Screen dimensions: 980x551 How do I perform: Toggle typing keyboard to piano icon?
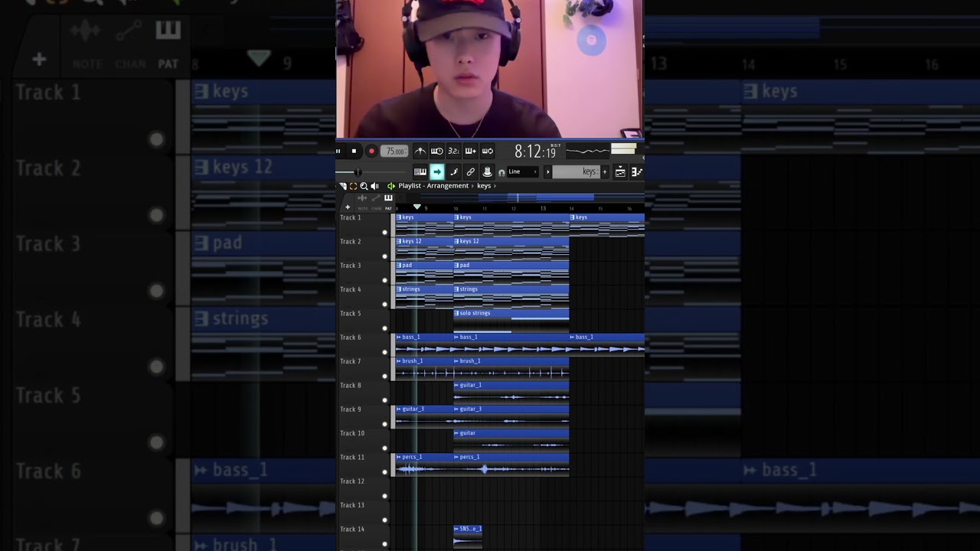coord(420,172)
